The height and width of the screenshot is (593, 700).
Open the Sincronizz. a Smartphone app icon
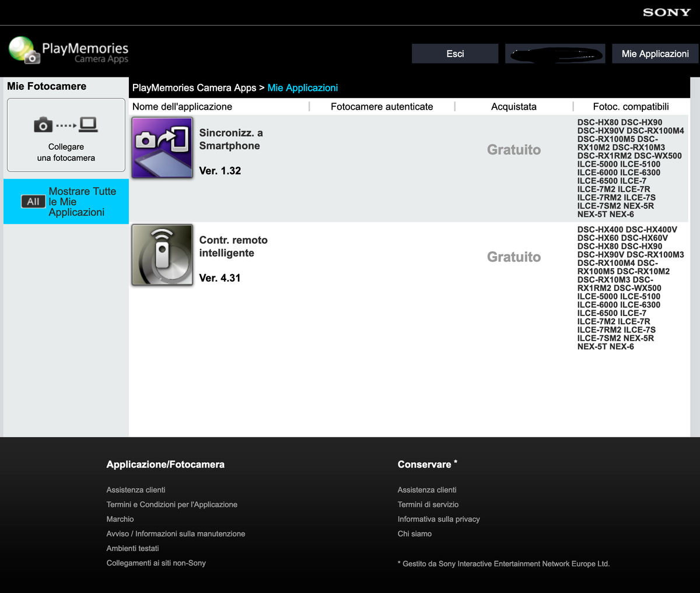(162, 148)
